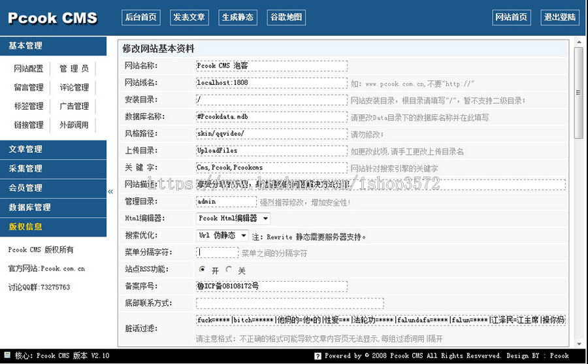This screenshot has width=588, height=364.
Task: Collapse sidebar using the double-chevron handle
Action: pos(110,191)
